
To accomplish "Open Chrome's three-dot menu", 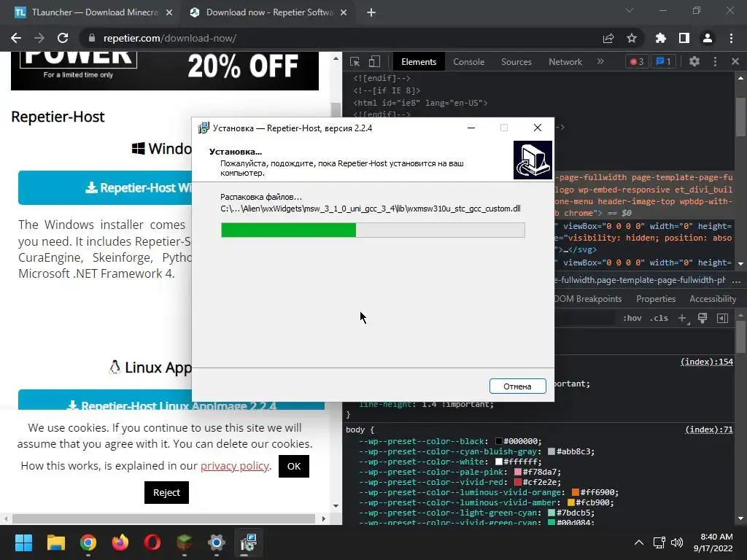I will click(x=731, y=38).
